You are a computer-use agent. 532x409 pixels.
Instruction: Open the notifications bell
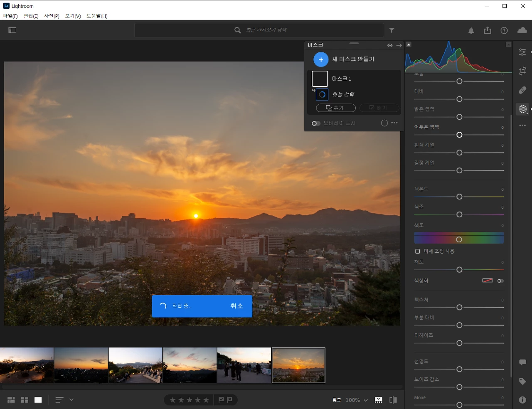471,30
